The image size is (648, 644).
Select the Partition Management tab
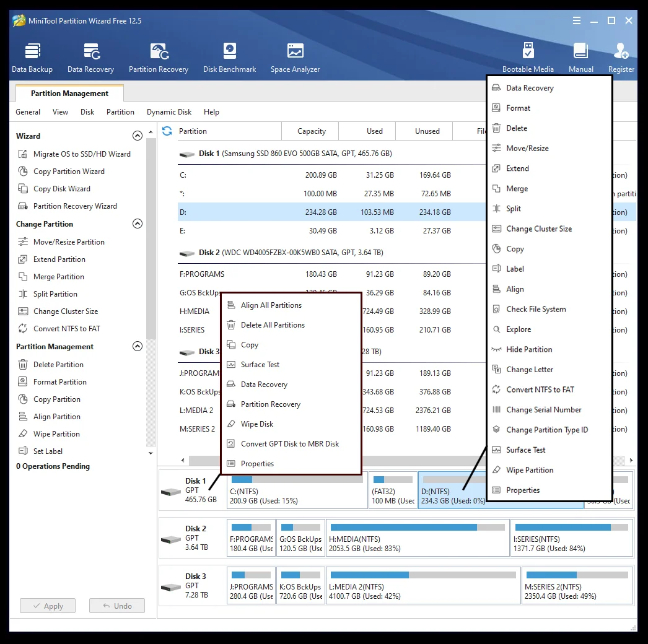click(69, 94)
